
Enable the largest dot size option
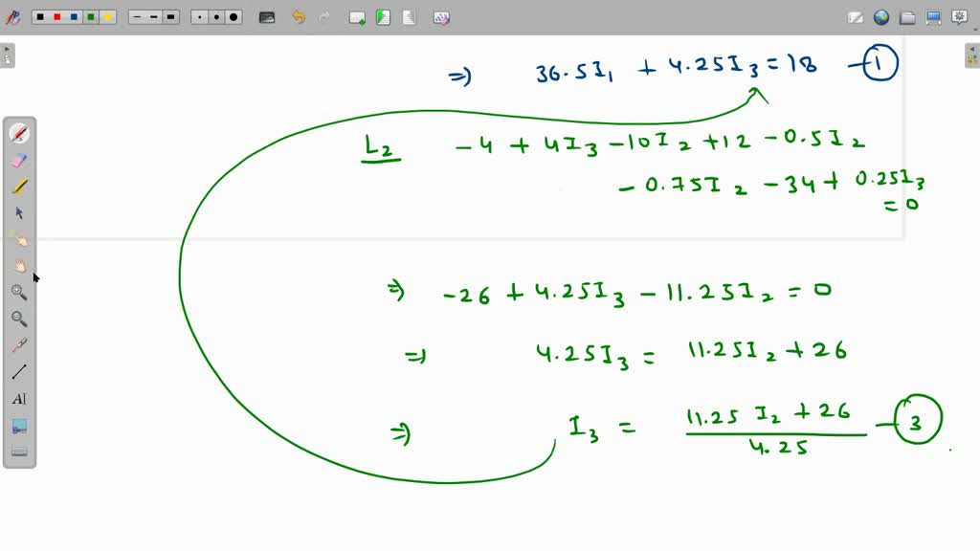(x=234, y=16)
